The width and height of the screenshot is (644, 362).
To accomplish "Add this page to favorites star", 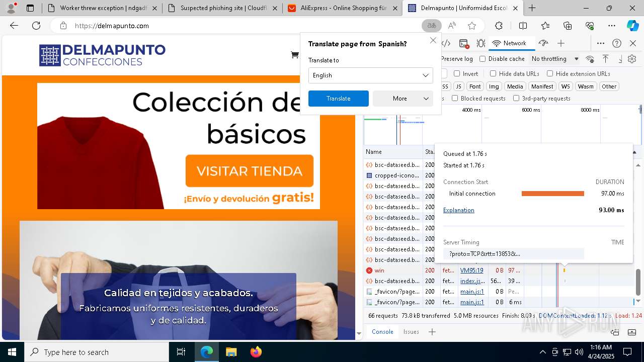I will click(471, 26).
